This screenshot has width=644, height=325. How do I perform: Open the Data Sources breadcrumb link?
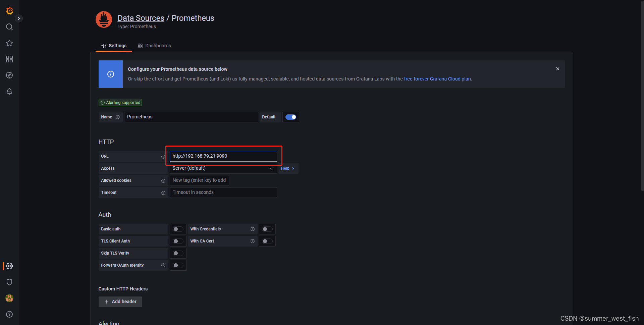pos(141,18)
